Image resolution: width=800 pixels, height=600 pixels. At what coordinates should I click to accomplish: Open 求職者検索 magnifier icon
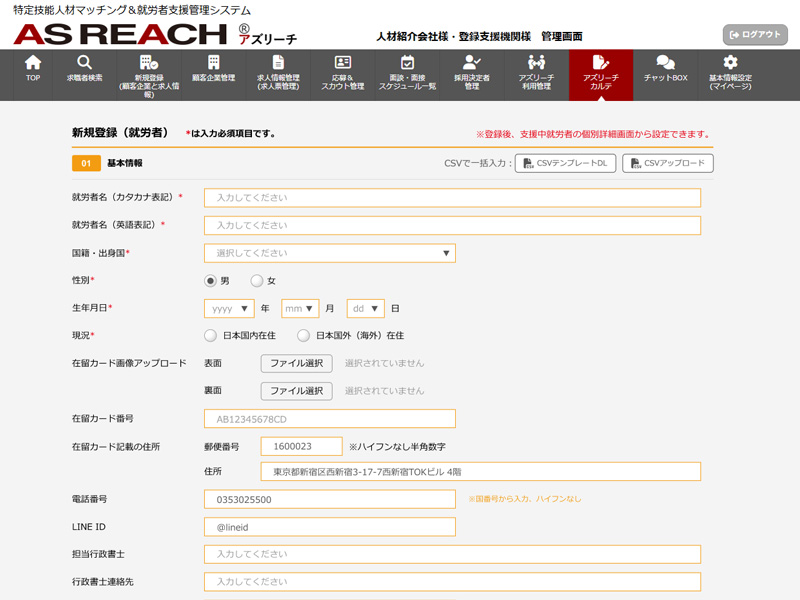point(84,62)
